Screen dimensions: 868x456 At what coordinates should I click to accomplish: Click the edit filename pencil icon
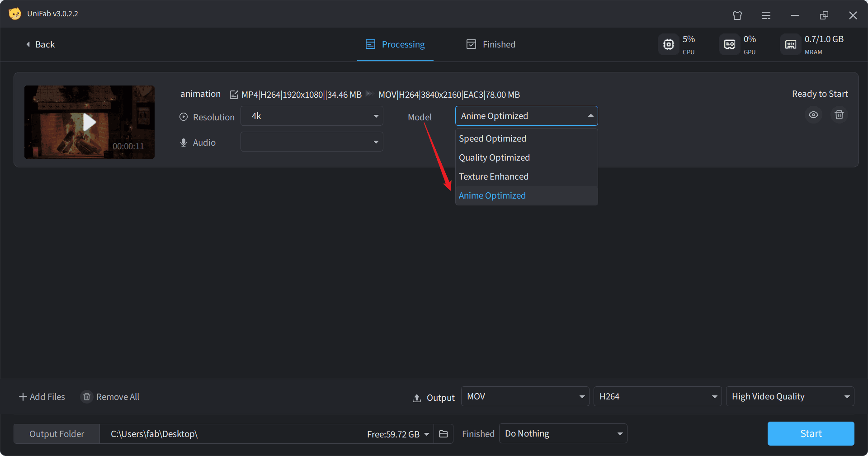234,95
